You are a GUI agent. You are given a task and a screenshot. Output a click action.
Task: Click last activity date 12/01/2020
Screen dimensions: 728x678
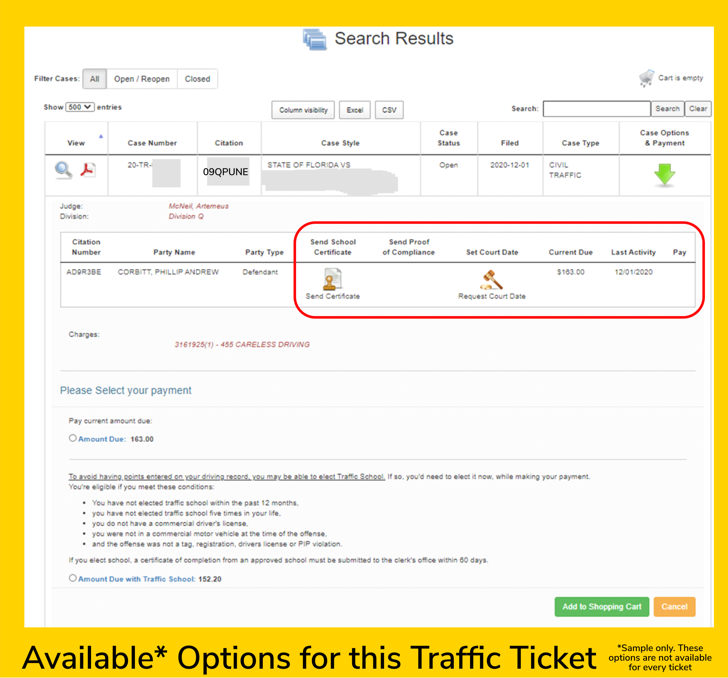coord(634,272)
